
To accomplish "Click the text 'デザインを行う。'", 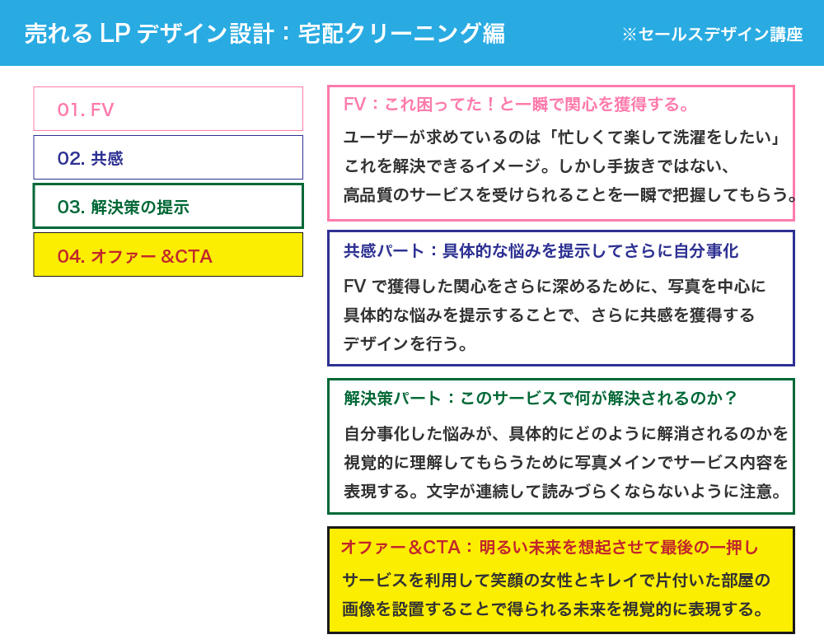I will (406, 344).
